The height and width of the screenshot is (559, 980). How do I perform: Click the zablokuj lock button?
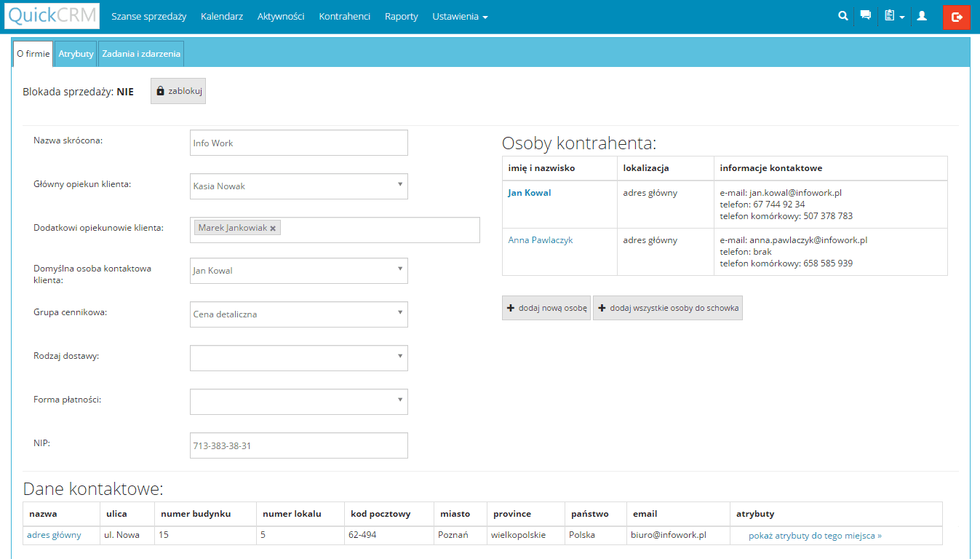point(178,92)
